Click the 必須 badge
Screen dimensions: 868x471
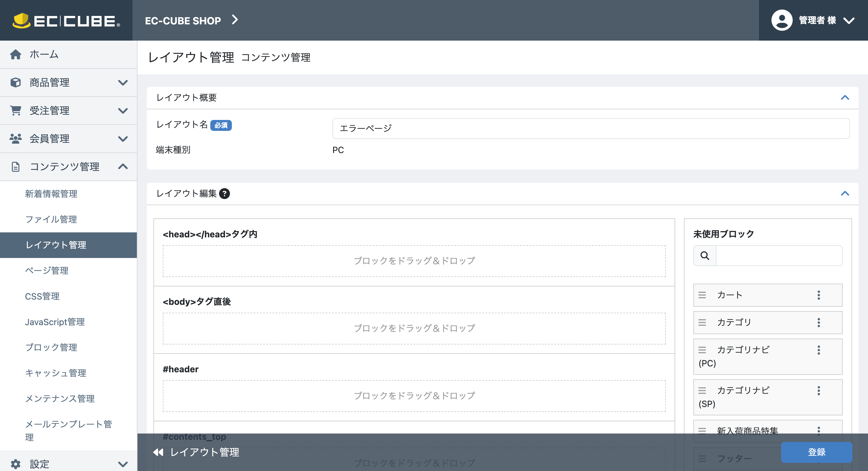pyautogui.click(x=221, y=125)
